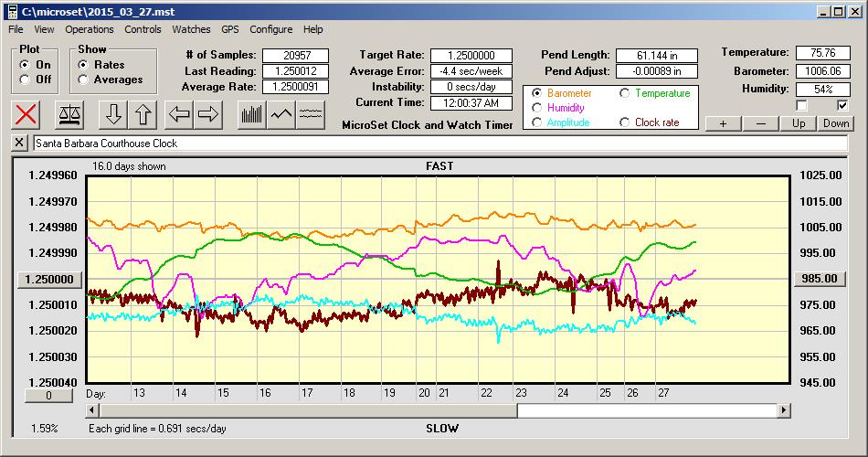
Task: Select the Barometer radio button
Action: (x=536, y=93)
